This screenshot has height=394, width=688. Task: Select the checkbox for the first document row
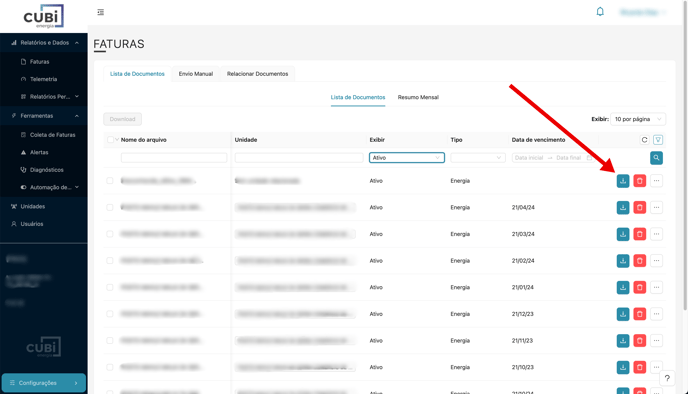pos(110,181)
